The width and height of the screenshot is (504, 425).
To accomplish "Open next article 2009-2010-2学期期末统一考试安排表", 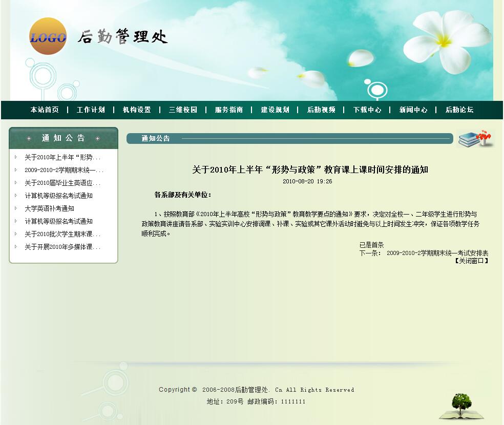I will click(437, 253).
